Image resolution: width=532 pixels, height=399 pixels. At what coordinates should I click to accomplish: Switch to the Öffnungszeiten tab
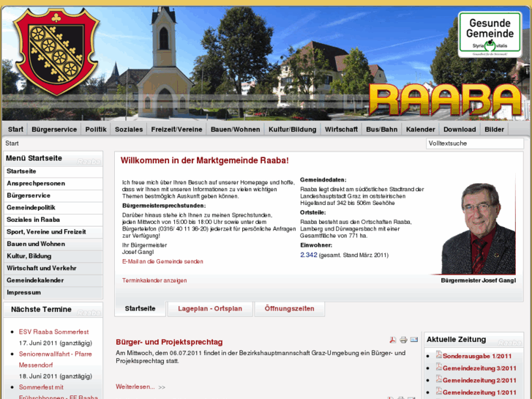coord(289,309)
